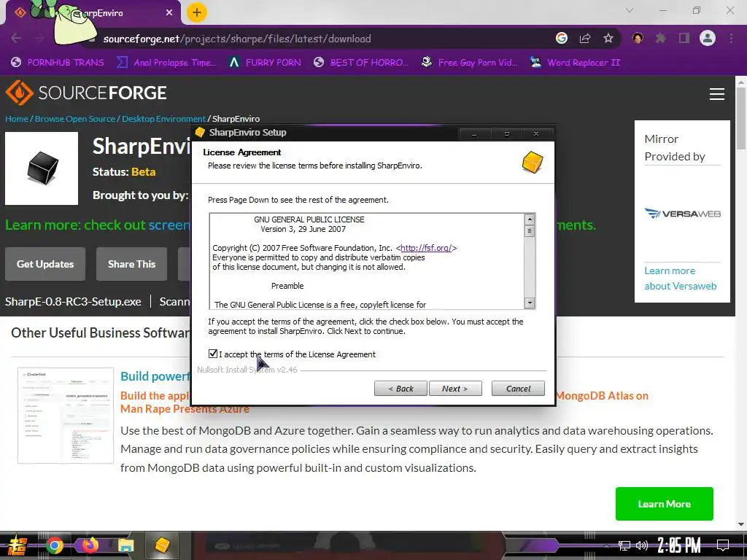Screen dimensions: 747x560
Task: Click the MongoDB ad thumbnail image
Action: [66, 415]
